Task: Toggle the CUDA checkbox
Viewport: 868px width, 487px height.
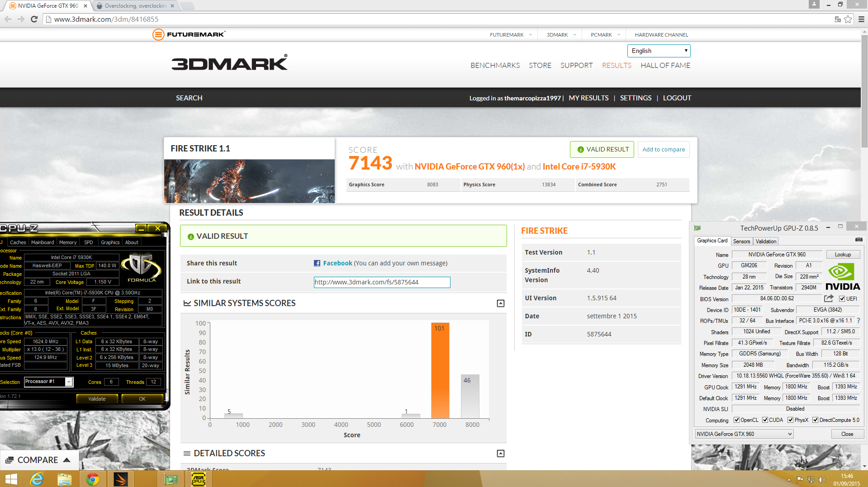Action: coord(765,420)
